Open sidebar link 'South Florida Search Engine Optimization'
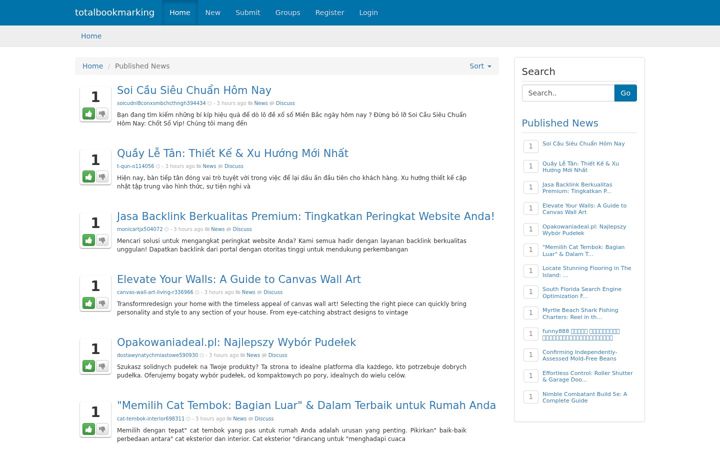Image resolution: width=720 pixels, height=450 pixels. pos(582,292)
